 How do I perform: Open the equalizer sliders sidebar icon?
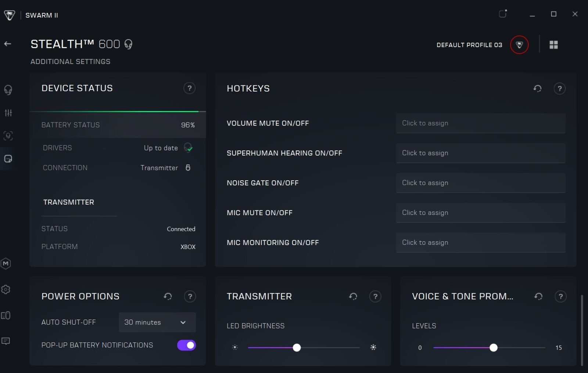[8, 113]
